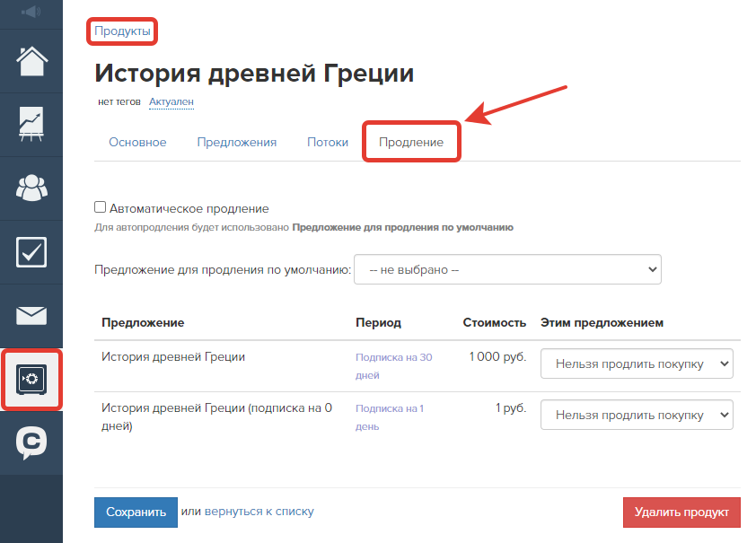This screenshot has height=543, width=756.
Task: Switch to the Основное tab
Action: pos(137,142)
